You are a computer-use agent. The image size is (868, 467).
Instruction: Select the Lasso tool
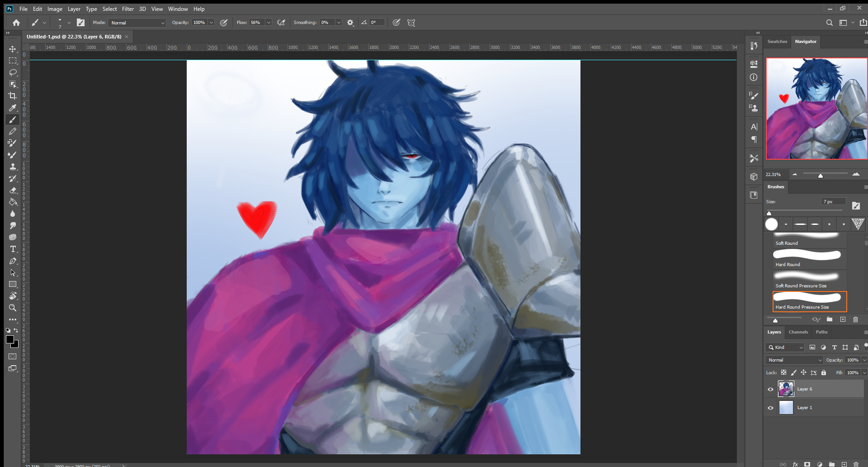[x=13, y=72]
